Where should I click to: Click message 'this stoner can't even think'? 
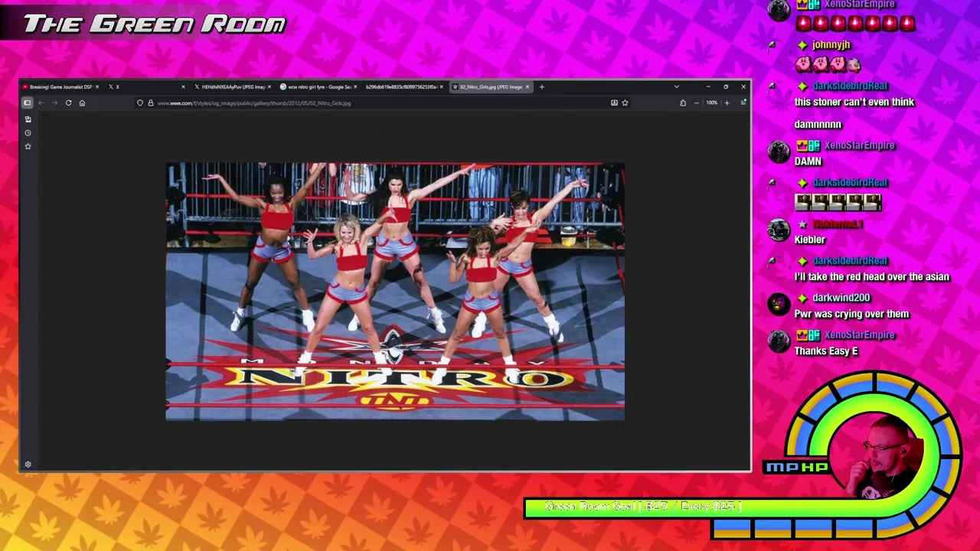click(854, 102)
